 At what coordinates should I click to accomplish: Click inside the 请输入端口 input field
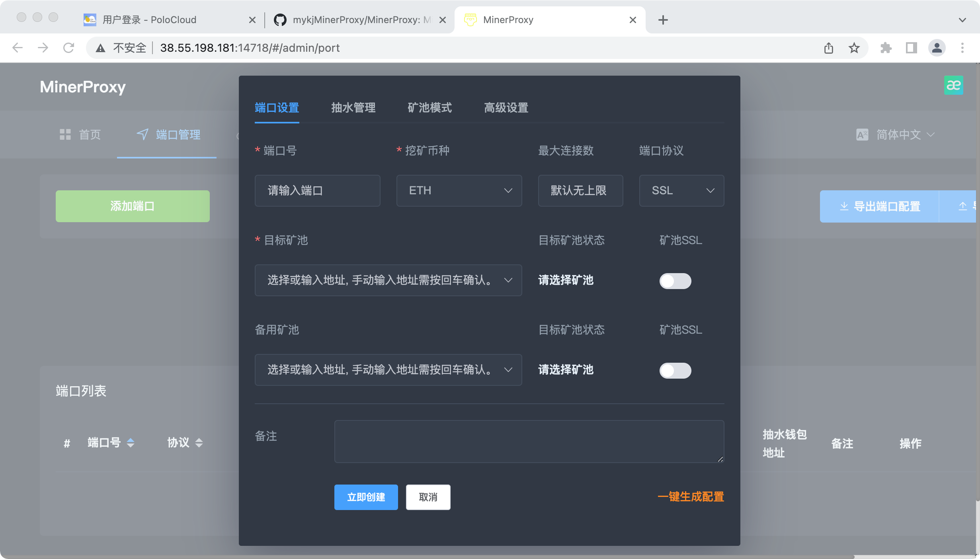(x=317, y=191)
